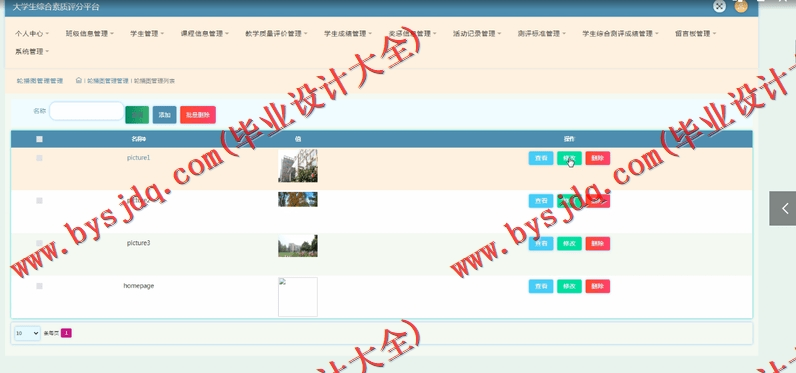Open the picture1 thumbnail image
Screen dimensions: 796x373
(298, 165)
